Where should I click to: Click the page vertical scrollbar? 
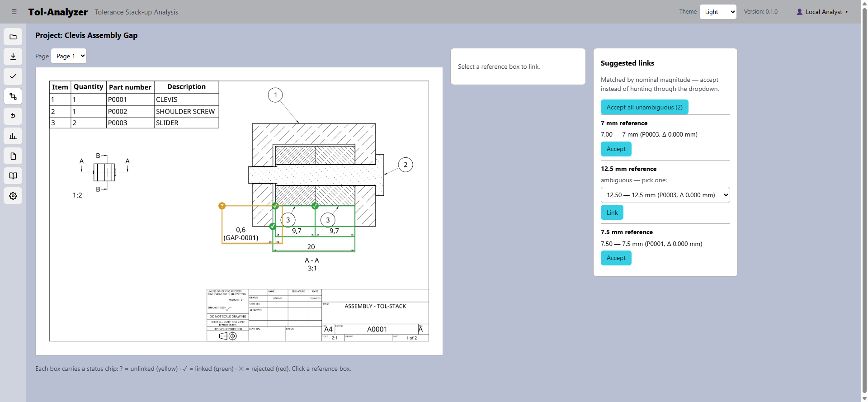click(x=864, y=201)
